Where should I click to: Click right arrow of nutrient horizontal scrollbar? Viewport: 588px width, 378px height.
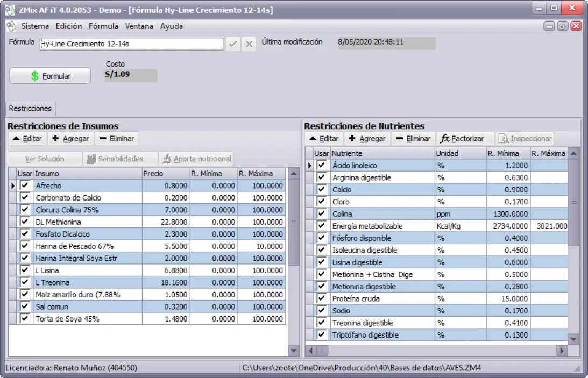(x=562, y=351)
